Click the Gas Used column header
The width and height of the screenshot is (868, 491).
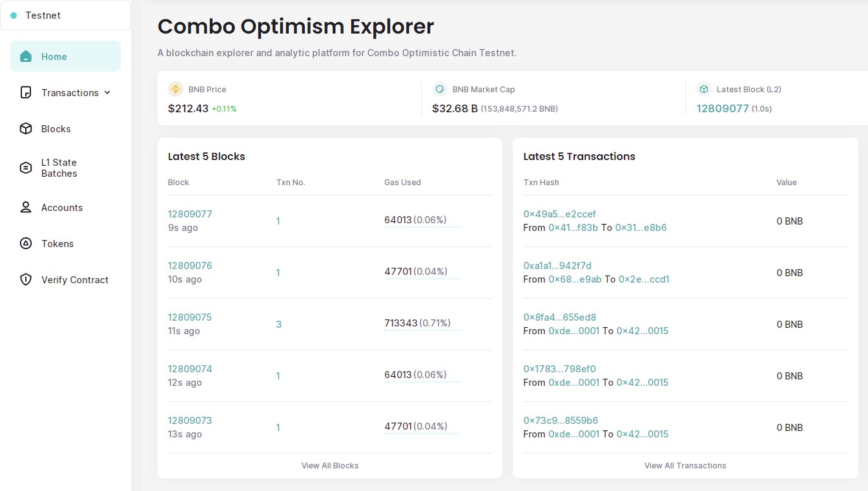(x=402, y=183)
